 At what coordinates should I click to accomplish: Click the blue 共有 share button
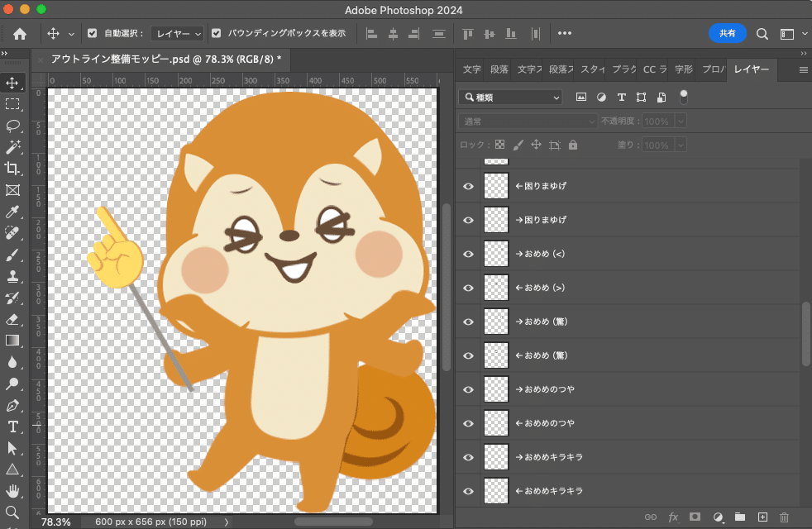point(727,33)
